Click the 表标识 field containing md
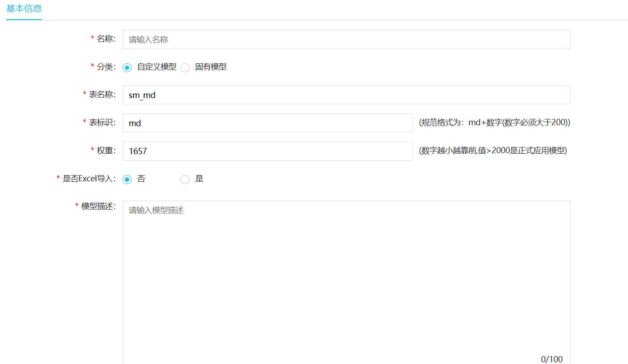 (x=267, y=123)
